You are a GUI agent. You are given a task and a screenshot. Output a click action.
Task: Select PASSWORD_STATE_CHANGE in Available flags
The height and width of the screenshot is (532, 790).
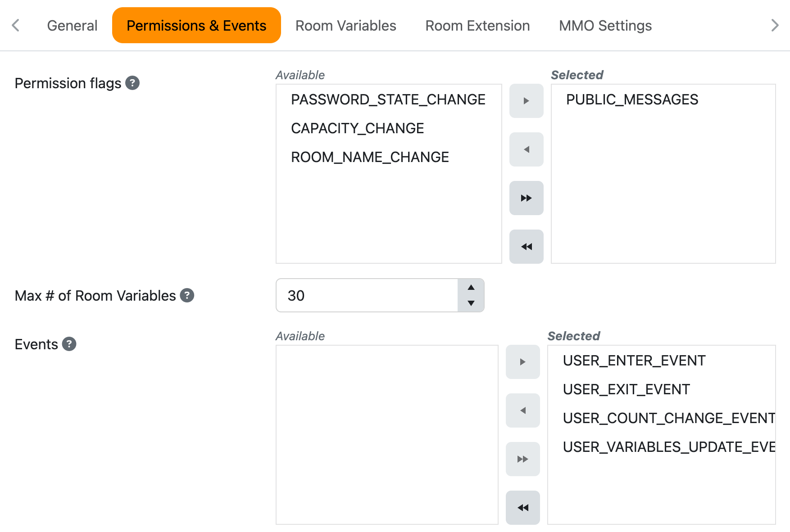[x=388, y=99]
